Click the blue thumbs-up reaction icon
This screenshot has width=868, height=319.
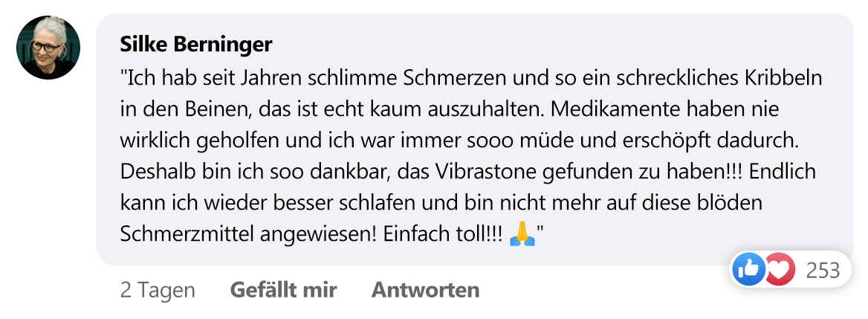pyautogui.click(x=748, y=268)
